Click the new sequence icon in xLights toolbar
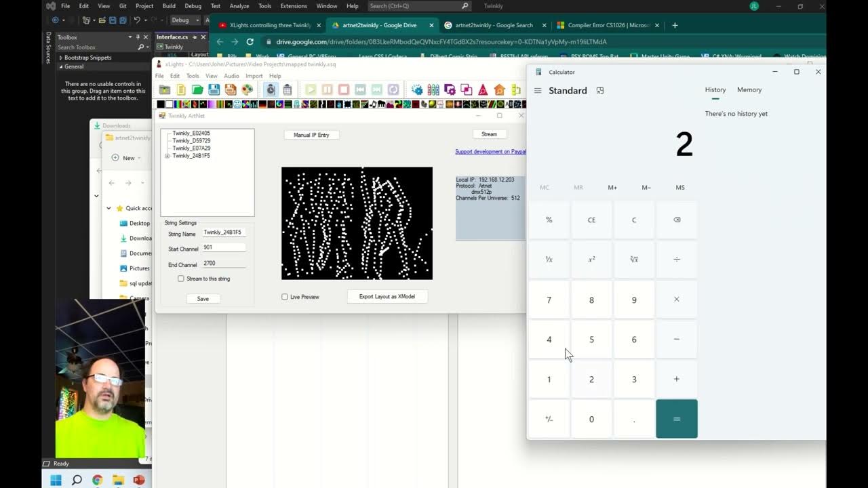Screen dimensions: 868x488 coord(181,89)
